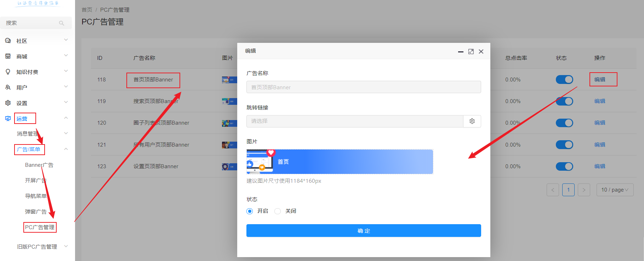644x261 pixels.
Task: Click page number 1 button
Action: tap(568, 190)
